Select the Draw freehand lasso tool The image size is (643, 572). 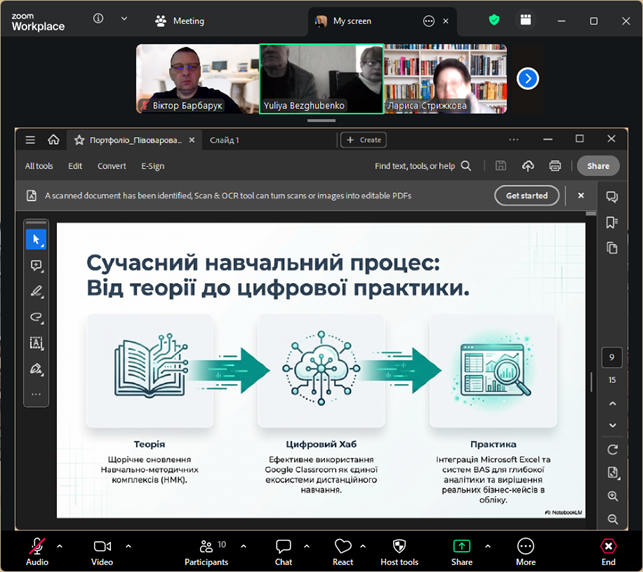coord(36,317)
